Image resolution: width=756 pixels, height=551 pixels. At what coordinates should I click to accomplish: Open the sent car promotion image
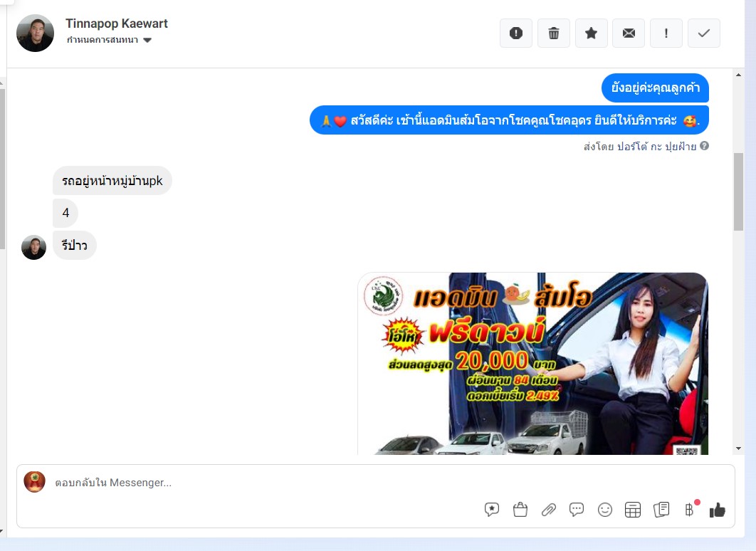[x=532, y=364]
